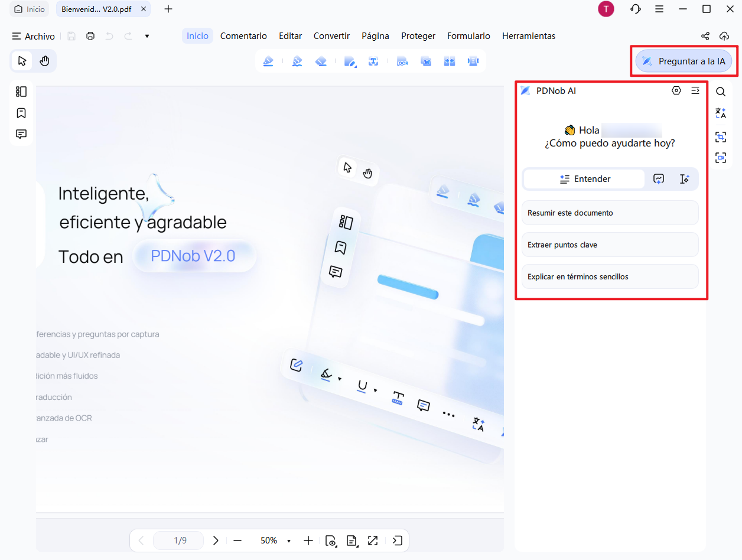Image resolution: width=742 pixels, height=560 pixels.
Task: Click the lowest icon in the right sidebar
Action: tap(721, 158)
